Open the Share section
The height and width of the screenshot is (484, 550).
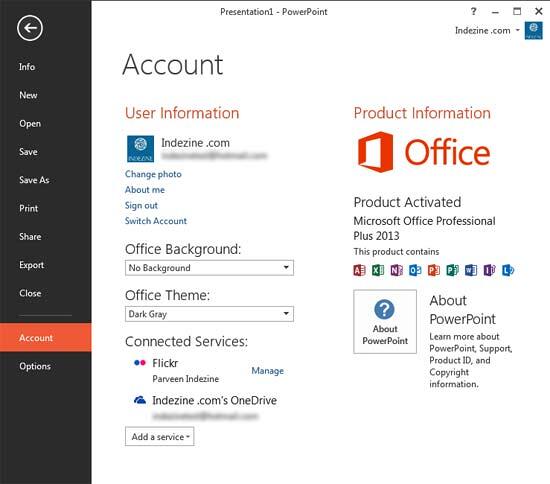tap(30, 237)
